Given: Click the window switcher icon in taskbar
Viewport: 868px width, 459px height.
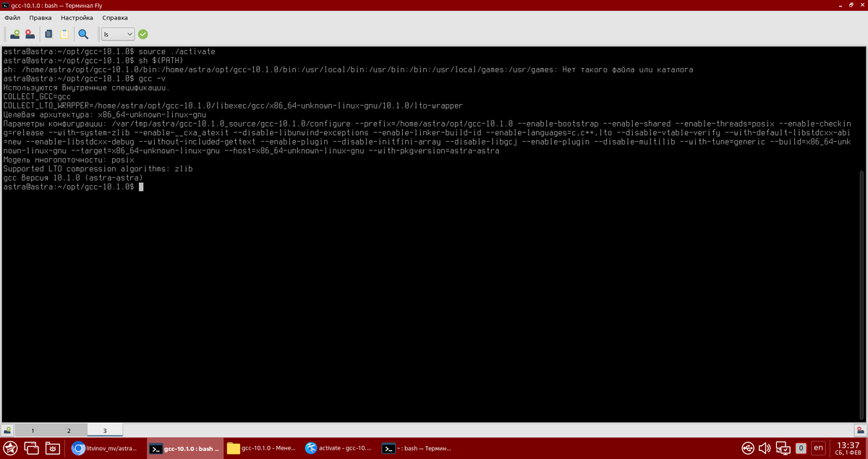Looking at the screenshot, I should [x=32, y=448].
